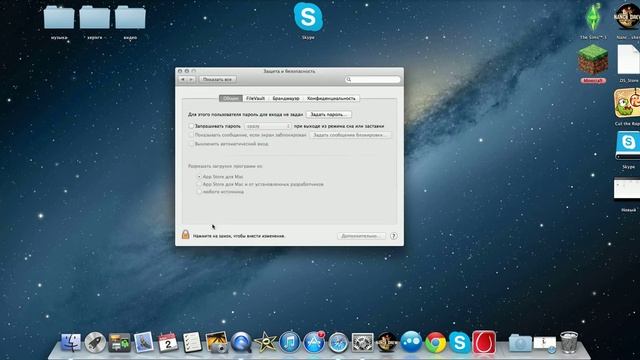Select the "любого источника" radio button
Image resolution: width=640 pixels, height=360 pixels.
point(199,191)
